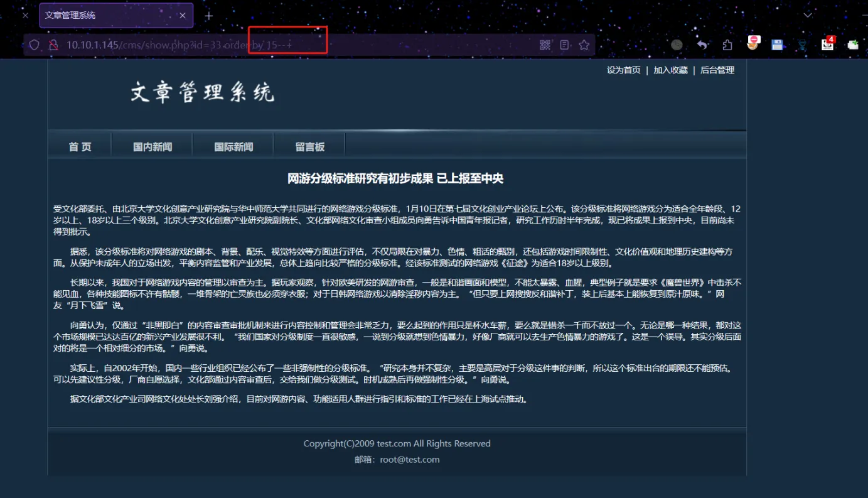The width and height of the screenshot is (868, 498).
Task: Click the insecure connection padlock icon
Action: tap(53, 45)
